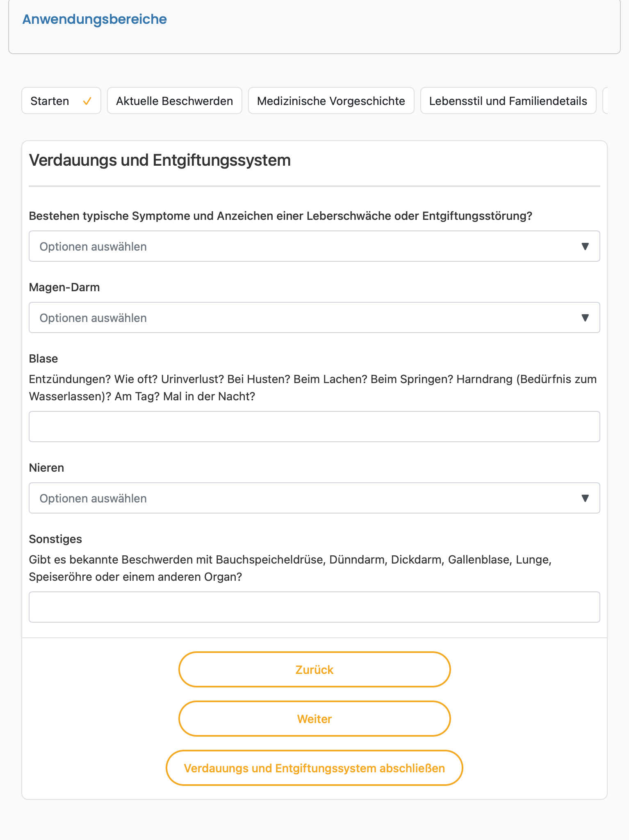This screenshot has width=629, height=840.
Task: Click the Weiter button
Action: coord(314,719)
